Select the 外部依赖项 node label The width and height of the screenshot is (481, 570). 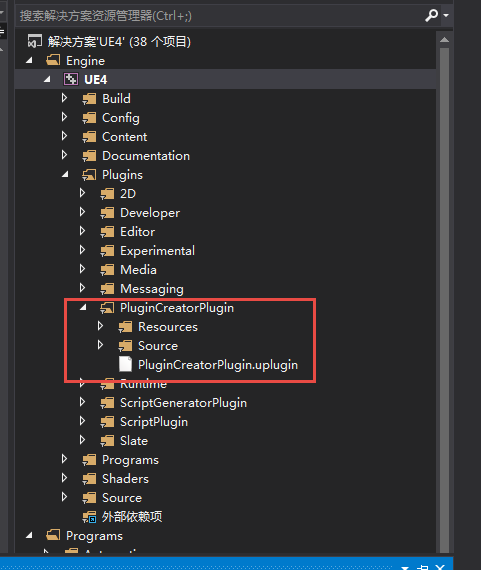[132, 517]
